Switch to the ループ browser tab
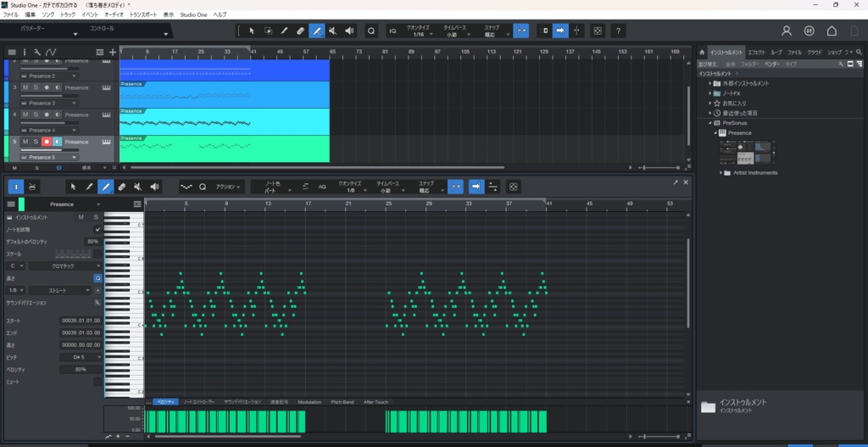 [776, 52]
